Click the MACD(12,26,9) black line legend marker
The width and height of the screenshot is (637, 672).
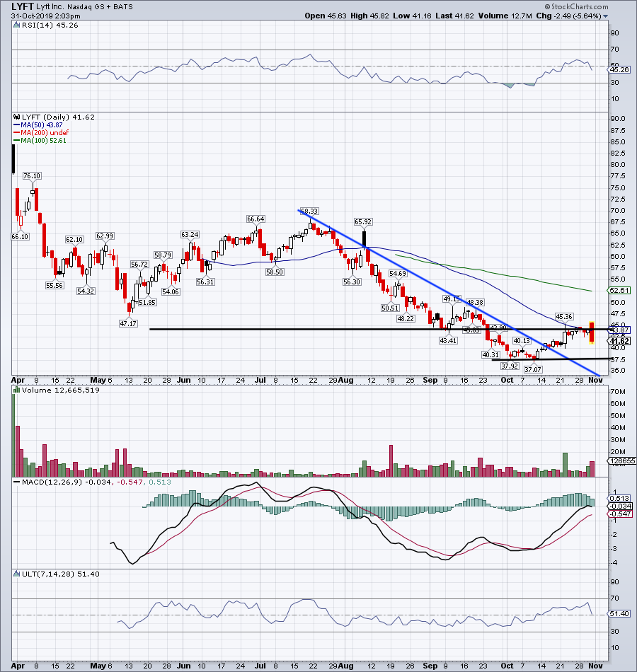tap(16, 482)
